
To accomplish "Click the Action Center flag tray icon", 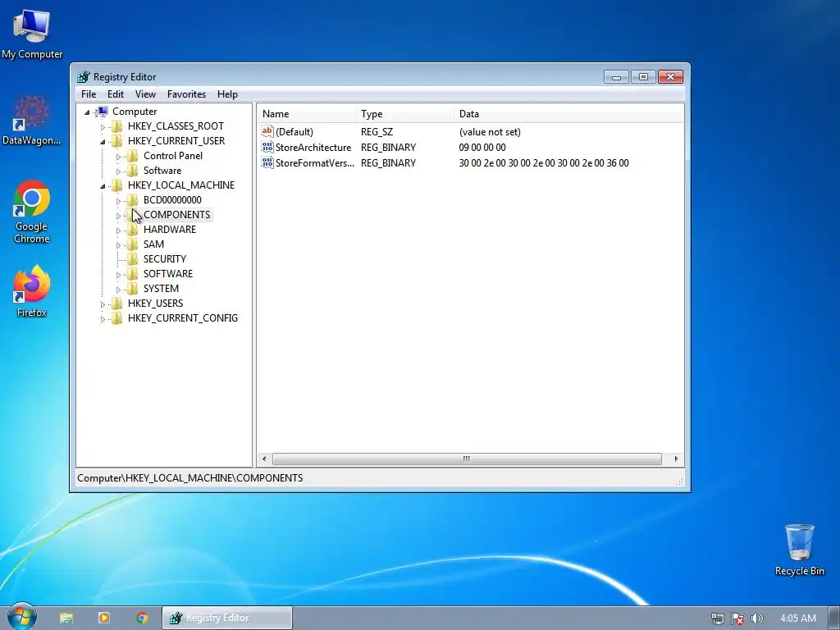I will tap(737, 619).
